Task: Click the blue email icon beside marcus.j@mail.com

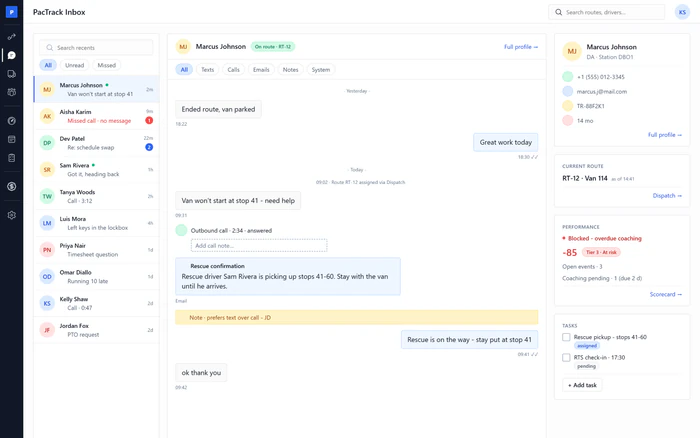Action: point(567,92)
